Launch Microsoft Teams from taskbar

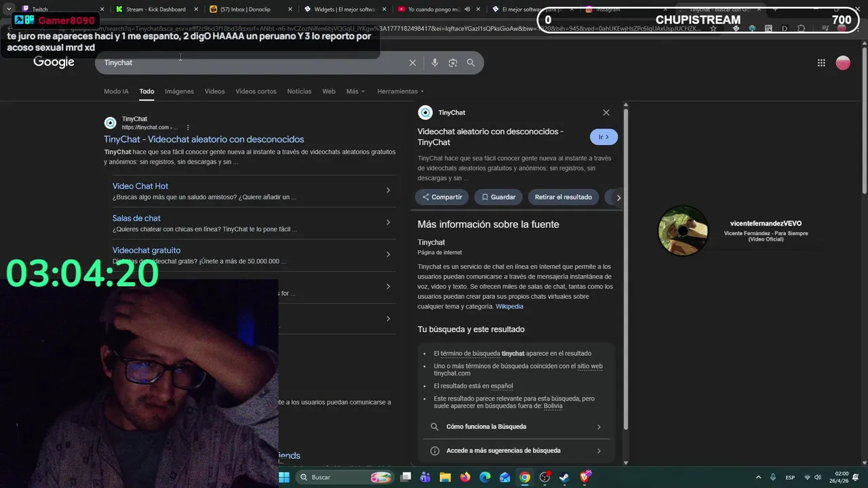tap(425, 477)
